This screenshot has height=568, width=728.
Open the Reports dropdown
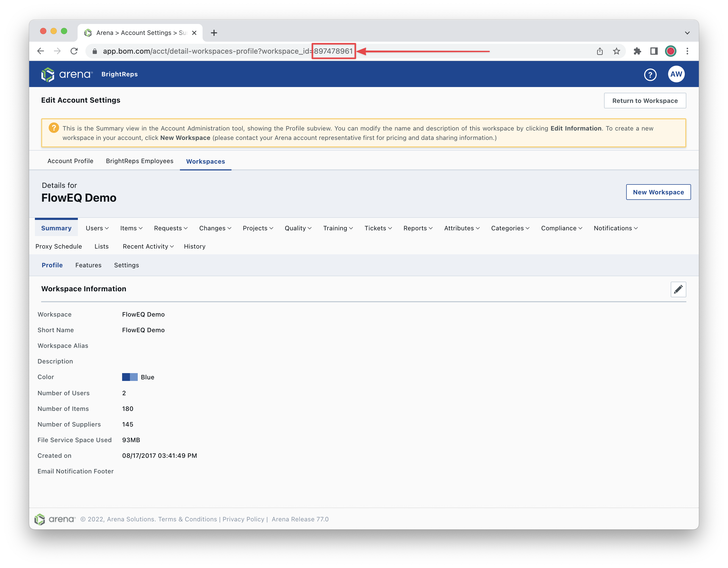(418, 228)
